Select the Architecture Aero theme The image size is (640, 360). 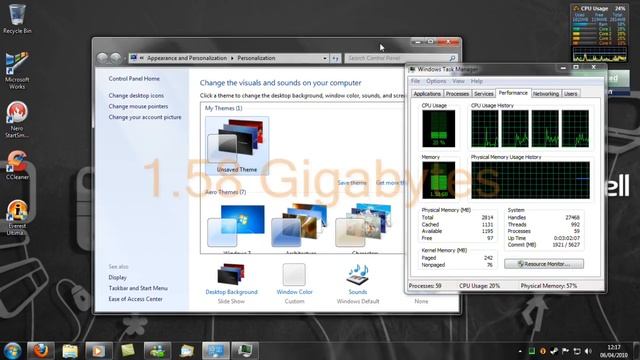pos(300,229)
